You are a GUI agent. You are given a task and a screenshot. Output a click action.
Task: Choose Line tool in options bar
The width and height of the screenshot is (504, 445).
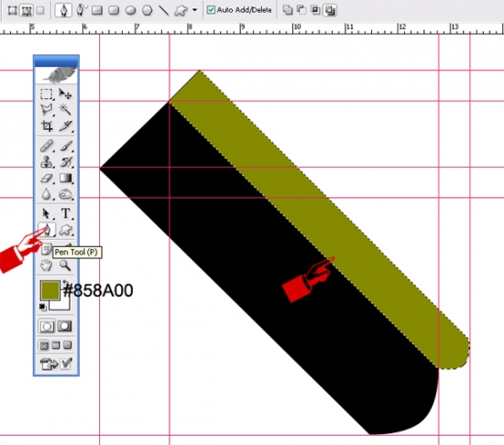(164, 11)
